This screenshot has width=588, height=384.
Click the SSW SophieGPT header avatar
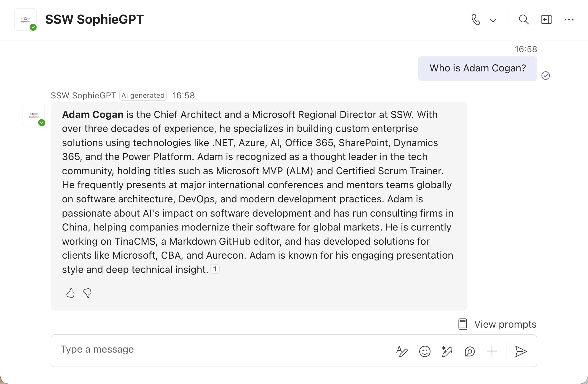click(x=26, y=20)
